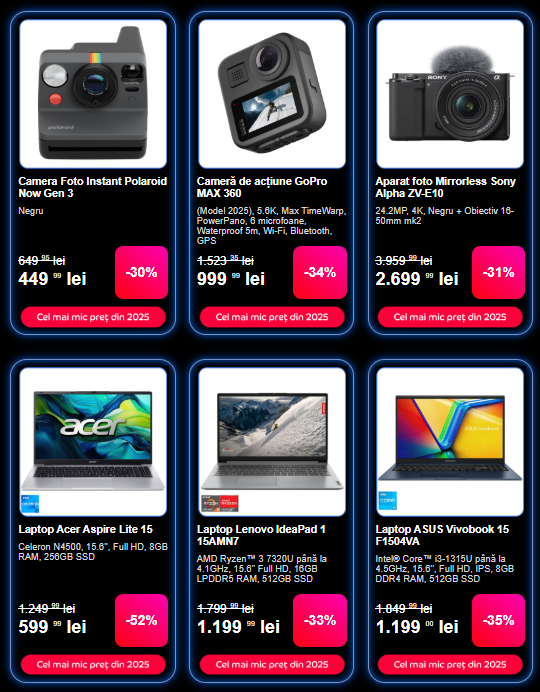Open the GoPro MAX 360 product image

tap(272, 94)
